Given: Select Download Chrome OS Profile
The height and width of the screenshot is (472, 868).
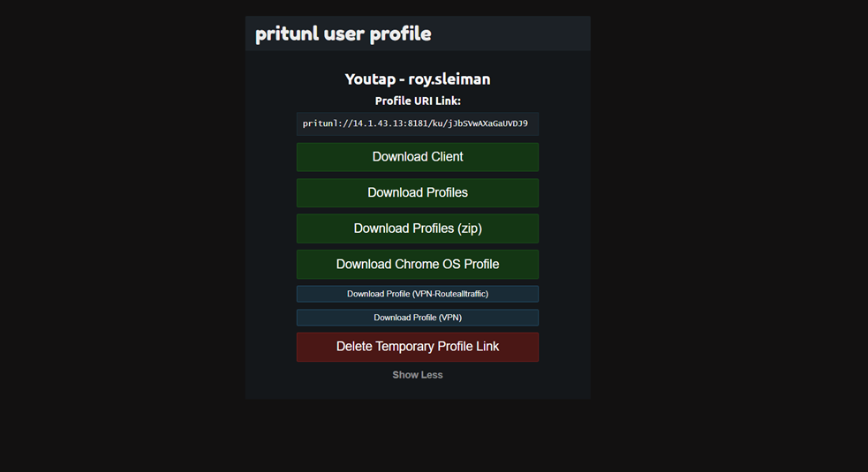Looking at the screenshot, I should [417, 265].
